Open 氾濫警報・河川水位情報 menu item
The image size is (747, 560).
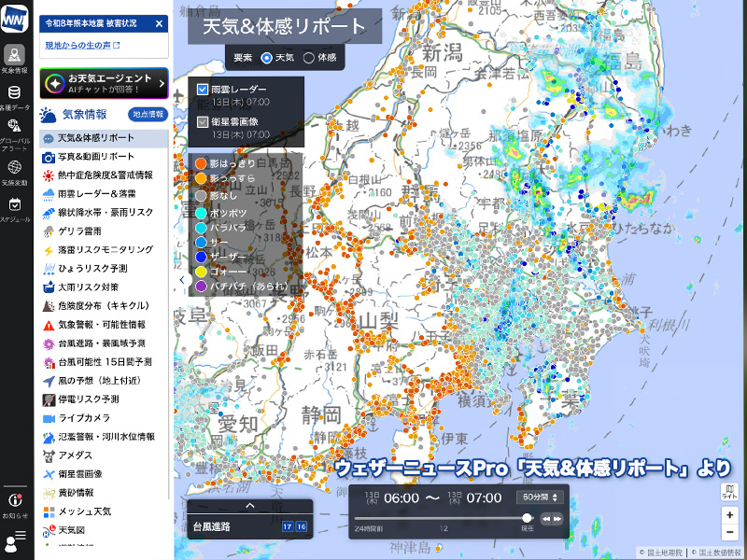coord(104,437)
